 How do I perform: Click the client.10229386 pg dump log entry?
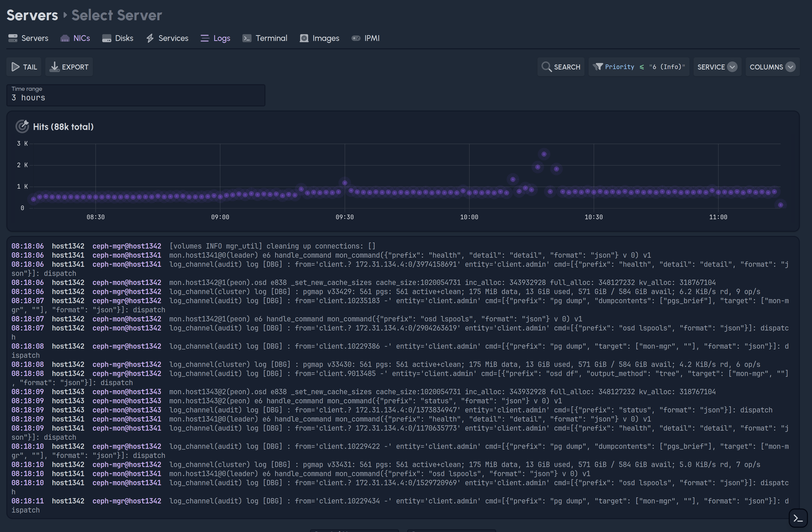[400, 350]
